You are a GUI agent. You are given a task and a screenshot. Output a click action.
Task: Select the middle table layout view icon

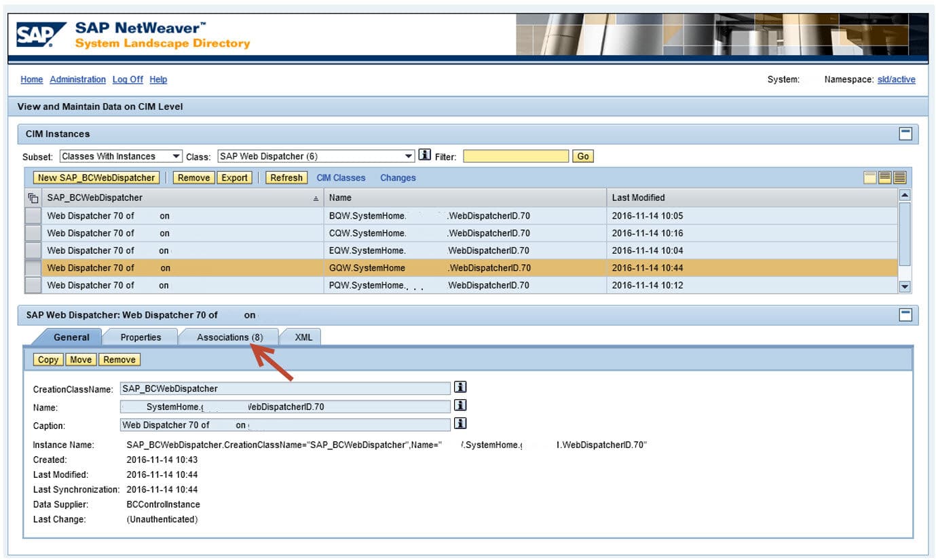pyautogui.click(x=885, y=178)
